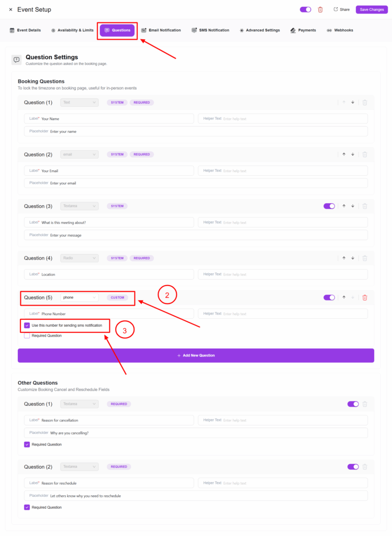Viewport: 392px width, 536px height.
Task: Open the Availability & Limits tab
Action: click(72, 30)
